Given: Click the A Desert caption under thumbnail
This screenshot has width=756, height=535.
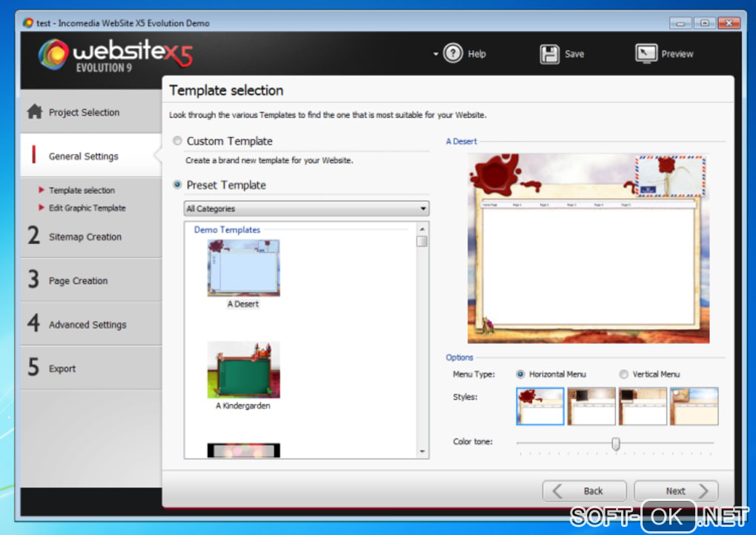Looking at the screenshot, I should [x=243, y=304].
